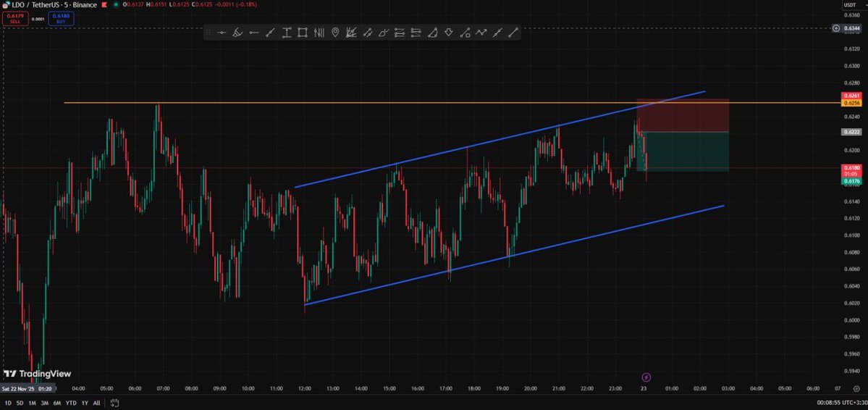The width and height of the screenshot is (868, 410).
Task: Select the upper blue channel trend line
Action: pyautogui.click(x=500, y=139)
